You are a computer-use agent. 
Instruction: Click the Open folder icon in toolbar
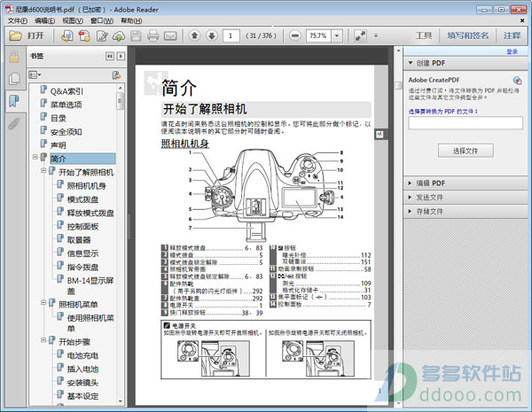[x=15, y=35]
